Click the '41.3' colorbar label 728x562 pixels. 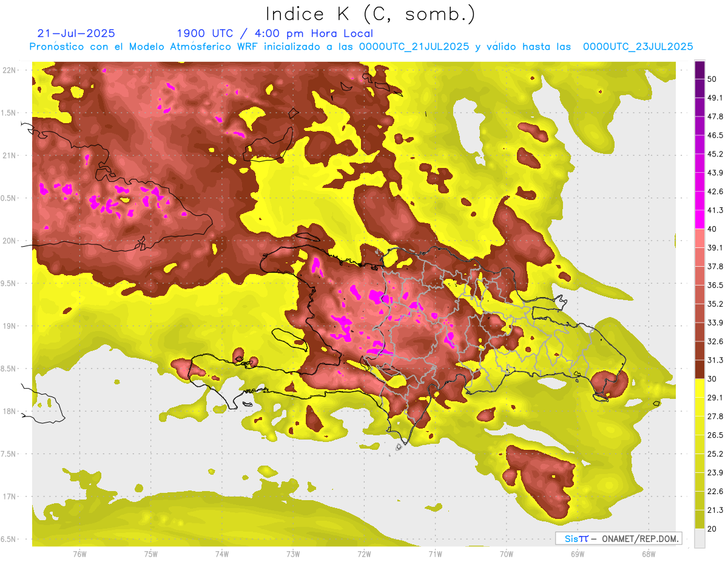click(x=715, y=210)
